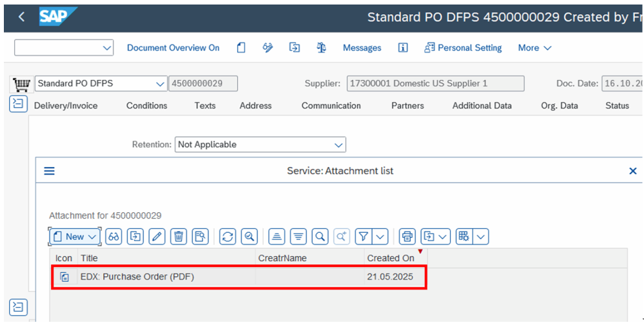Click the Sort ascending icon
The height and width of the screenshot is (325, 644).
tap(277, 237)
